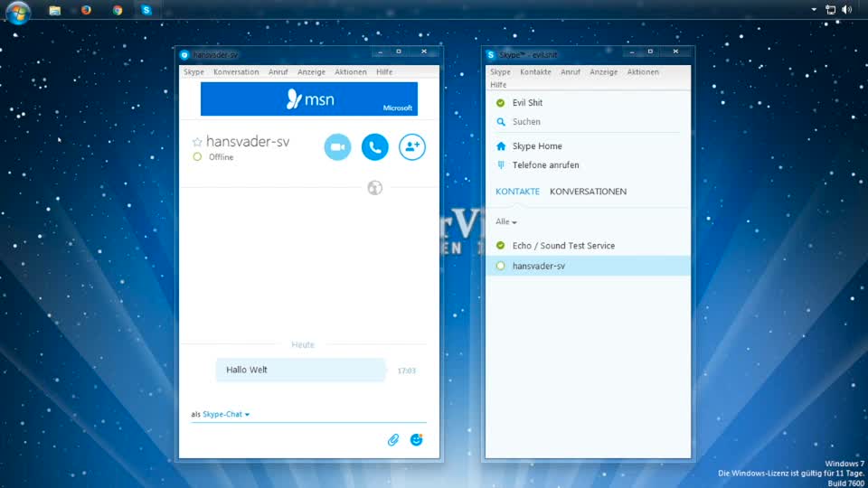Minimize the hansvader-sv chat window
Viewport: 868px width, 488px height.
click(381, 52)
